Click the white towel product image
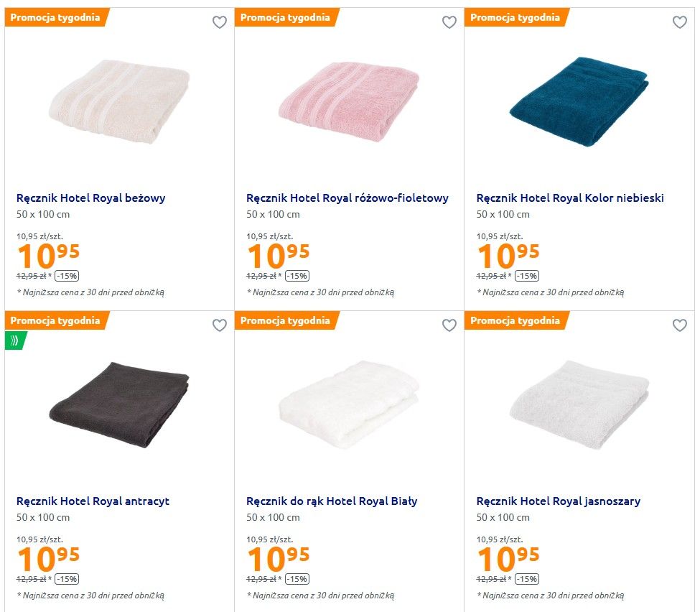Viewport: 700px width, 612px height. pyautogui.click(x=349, y=404)
